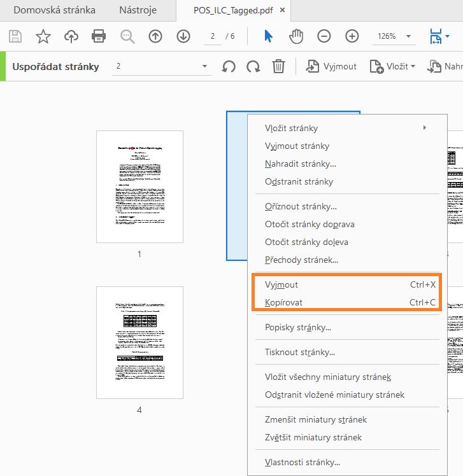The height and width of the screenshot is (476, 463).
Task: Zoom in using the plus circle icon
Action: coord(352,36)
